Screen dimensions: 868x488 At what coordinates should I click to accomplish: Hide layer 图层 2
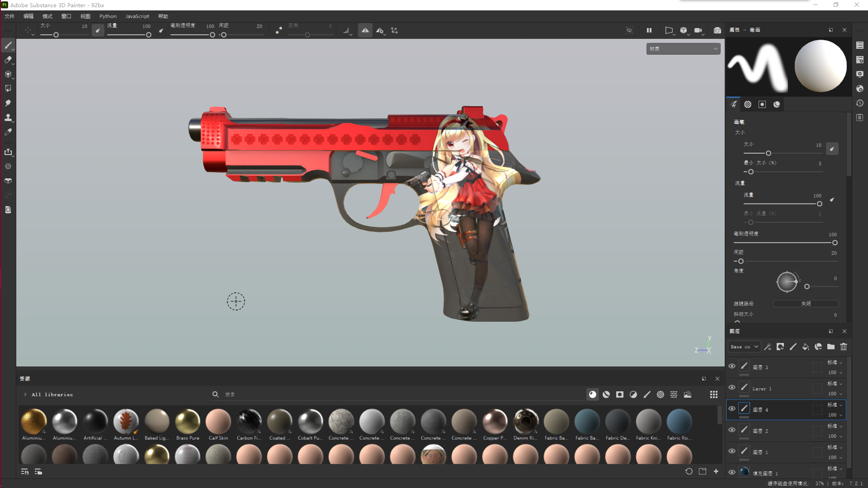tap(732, 430)
